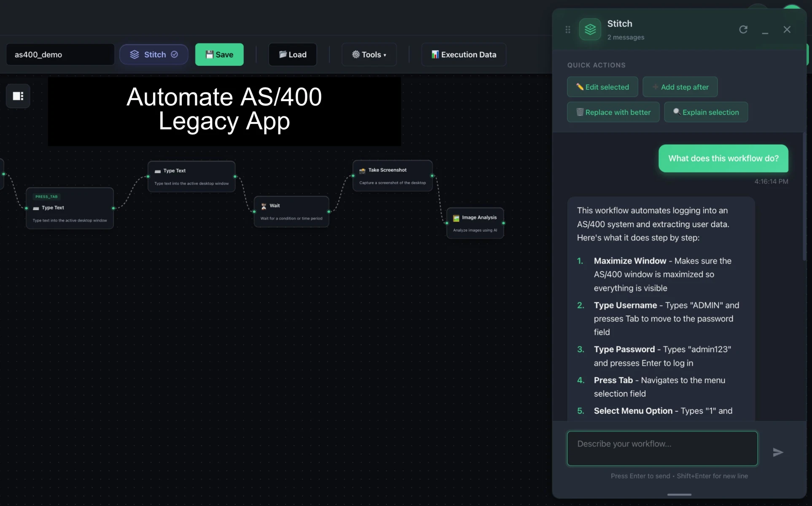Click the Press Tab step text

pos(660,387)
